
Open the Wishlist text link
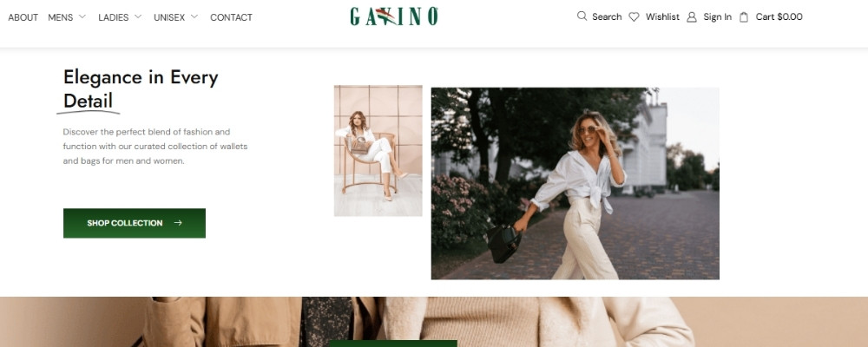[662, 17]
